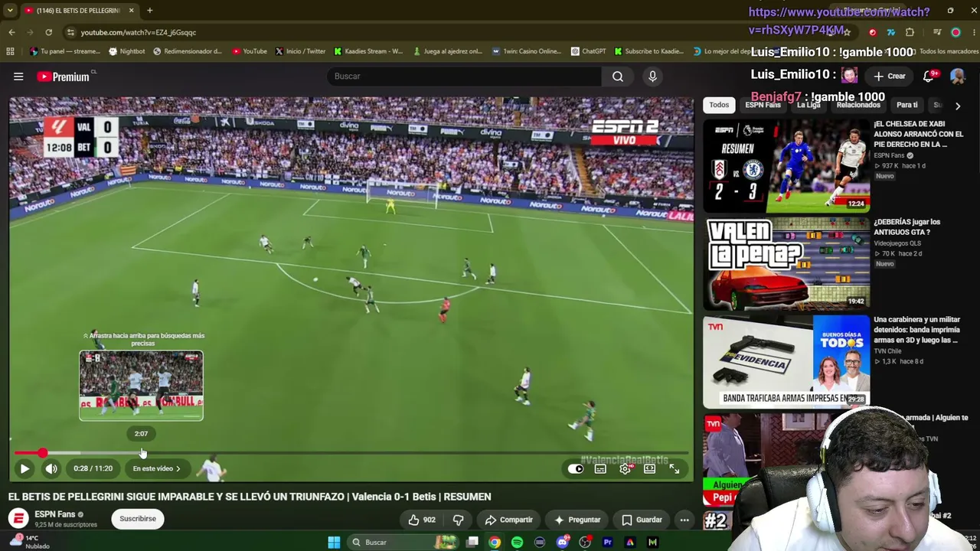Go back with the browser back arrow
This screenshot has width=980, height=551.
click(x=11, y=32)
